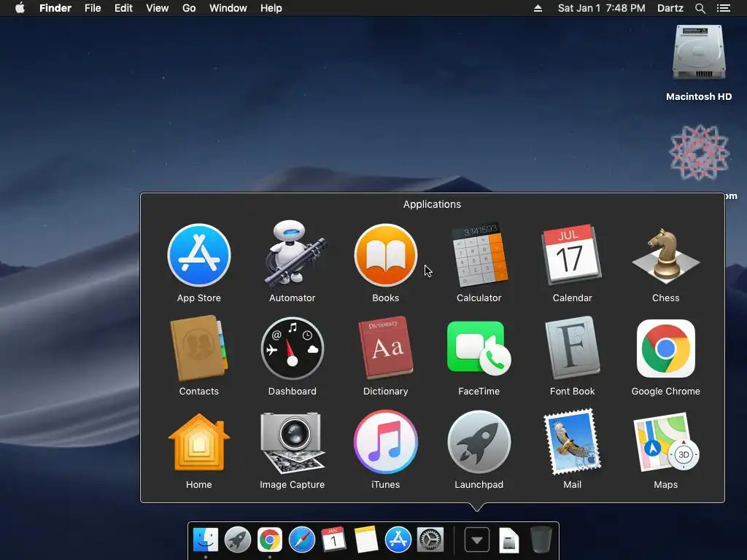Screen dimensions: 747x560
Task: Collapse the Applications stack in Dock
Action: click(x=477, y=540)
